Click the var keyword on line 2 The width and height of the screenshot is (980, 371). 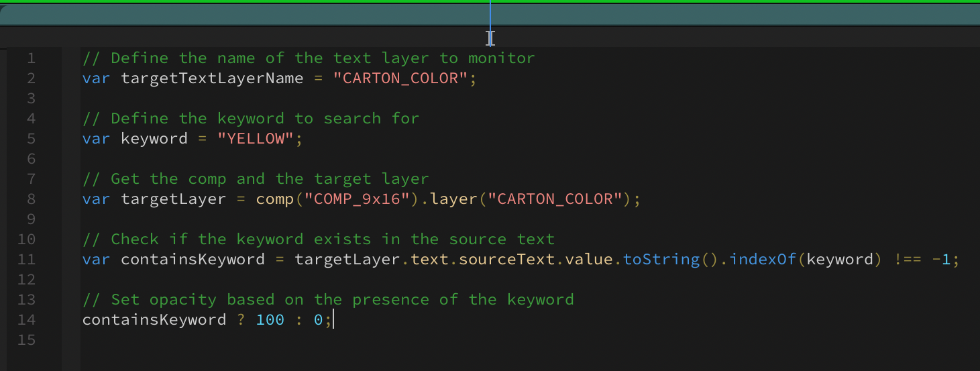[97, 78]
